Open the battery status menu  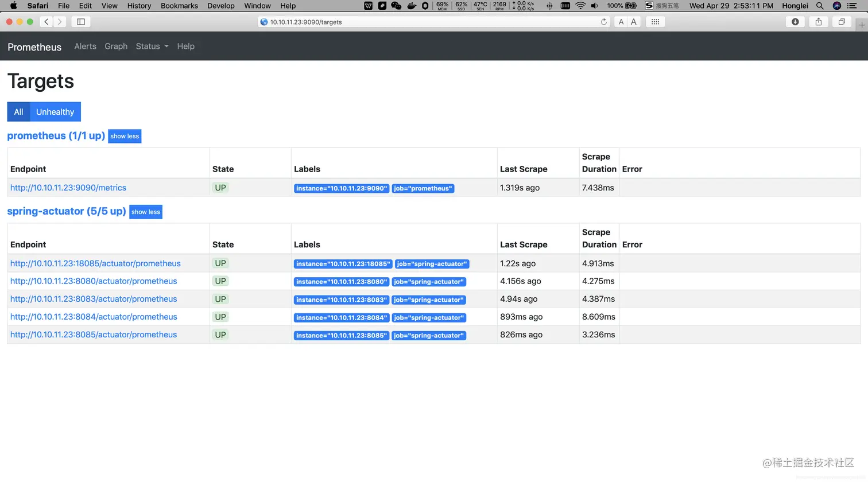[622, 6]
